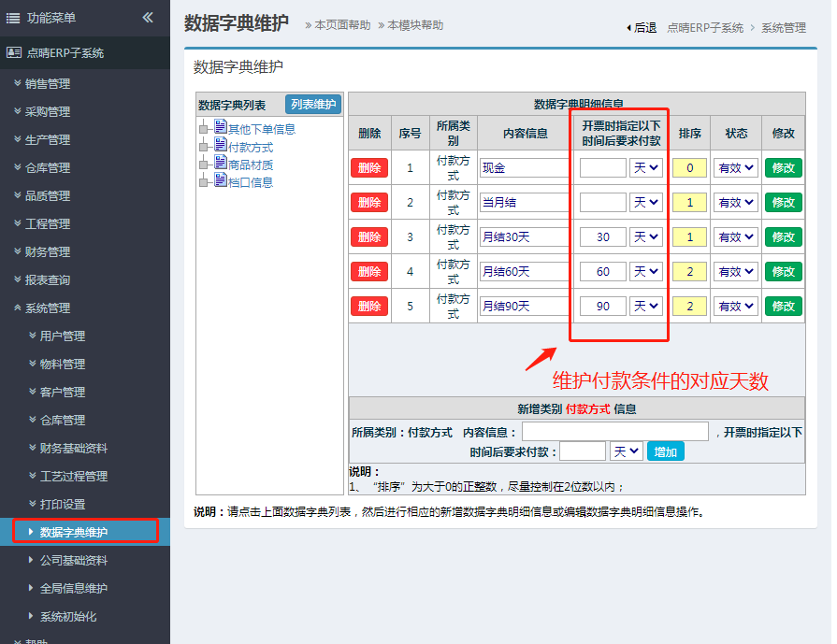The width and height of the screenshot is (837, 644).
Task: Click the document icon beside 商品材质
Action: click(x=221, y=164)
